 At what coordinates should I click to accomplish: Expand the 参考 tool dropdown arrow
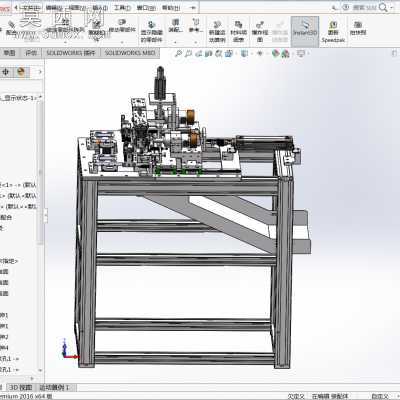(x=196, y=42)
